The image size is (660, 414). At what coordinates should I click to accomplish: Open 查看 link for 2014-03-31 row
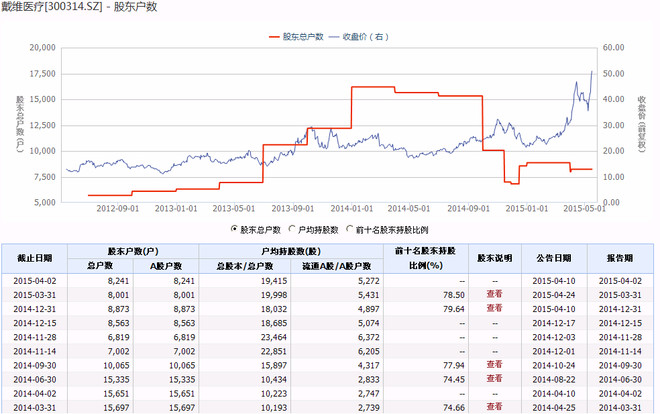[x=495, y=406]
